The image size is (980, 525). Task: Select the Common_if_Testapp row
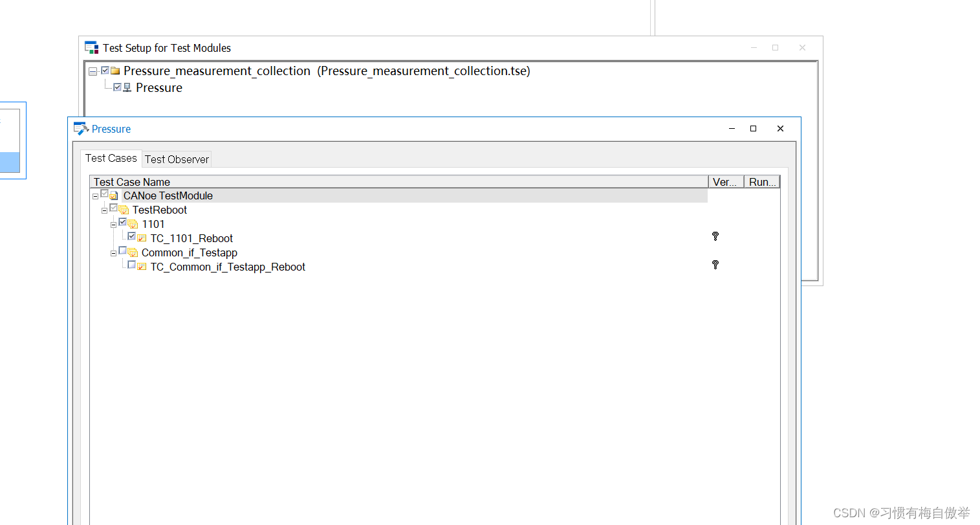[190, 252]
